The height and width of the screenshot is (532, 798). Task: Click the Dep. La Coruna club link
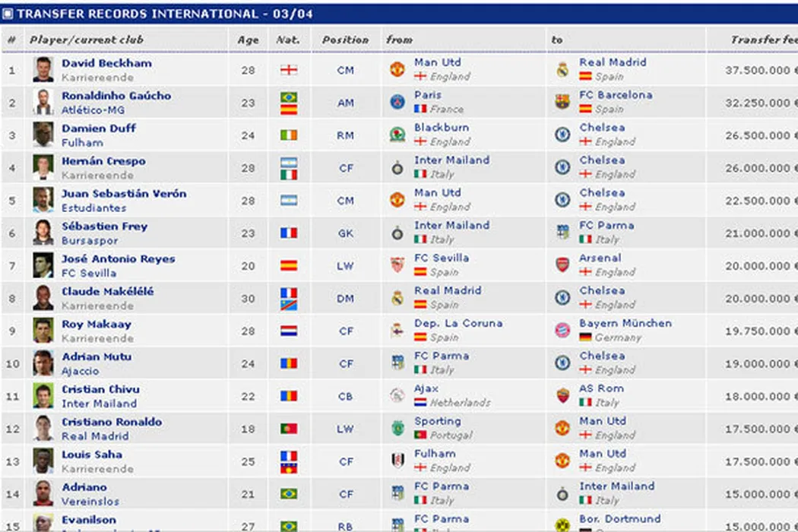458,324
